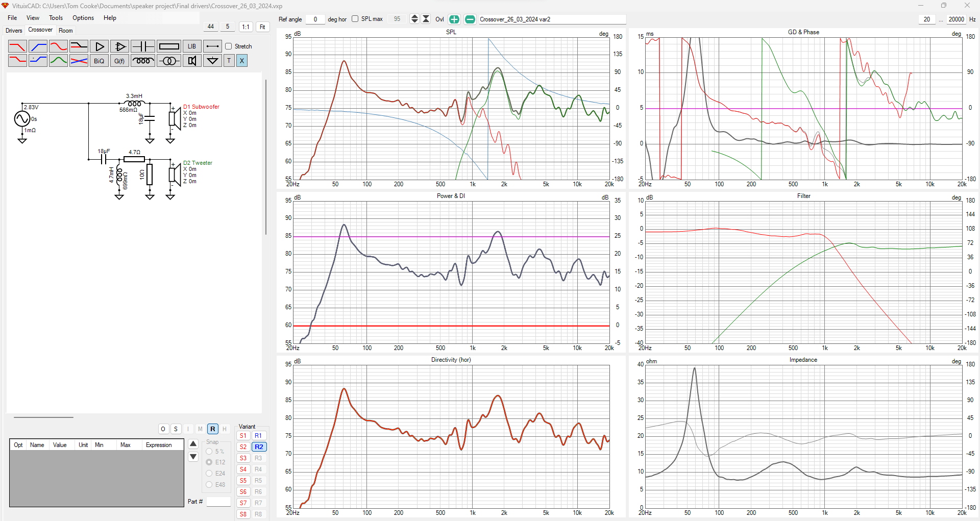Click the Part # input field

(x=219, y=502)
